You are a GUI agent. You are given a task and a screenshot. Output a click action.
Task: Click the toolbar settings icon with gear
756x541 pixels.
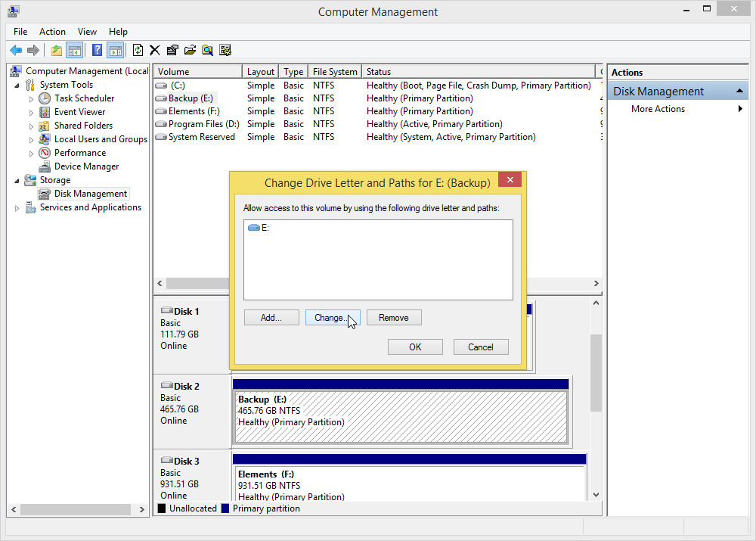pyautogui.click(x=225, y=50)
